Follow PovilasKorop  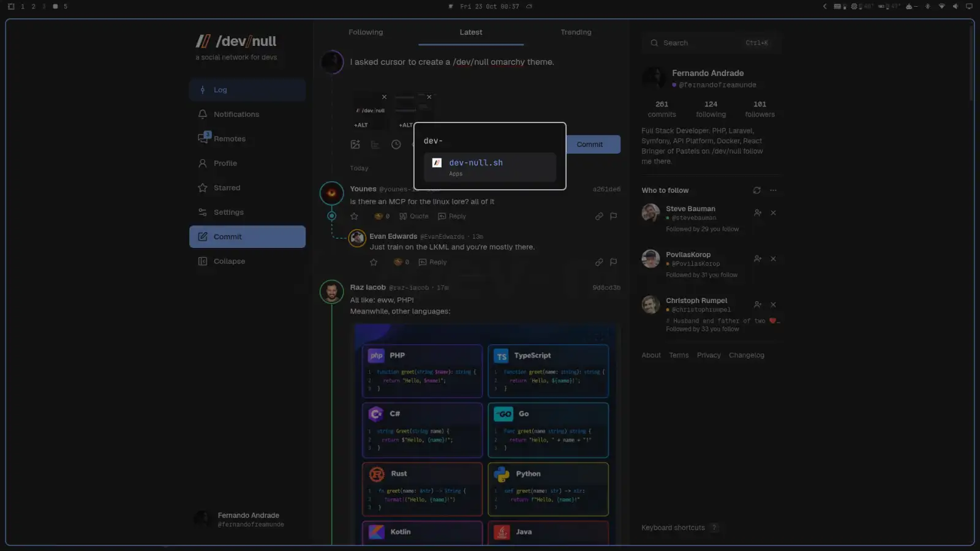click(758, 259)
